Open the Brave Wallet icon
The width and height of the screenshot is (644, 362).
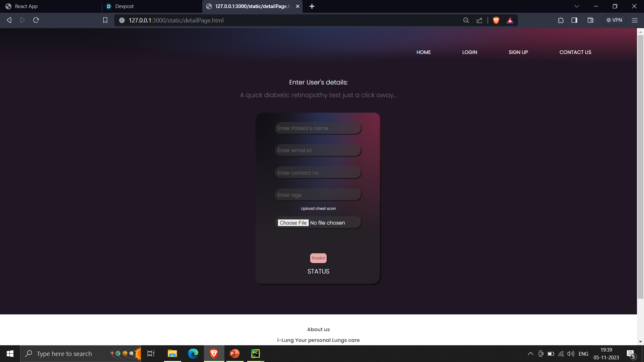[x=591, y=20]
